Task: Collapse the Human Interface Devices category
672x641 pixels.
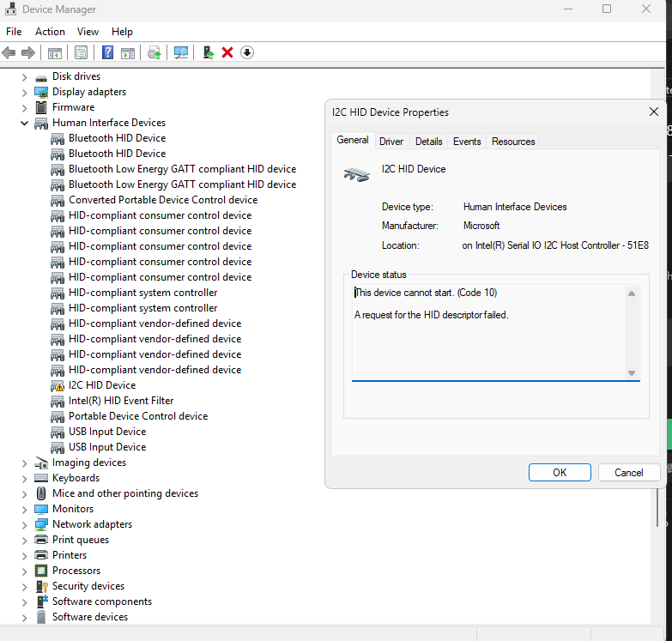Action: pyautogui.click(x=24, y=124)
